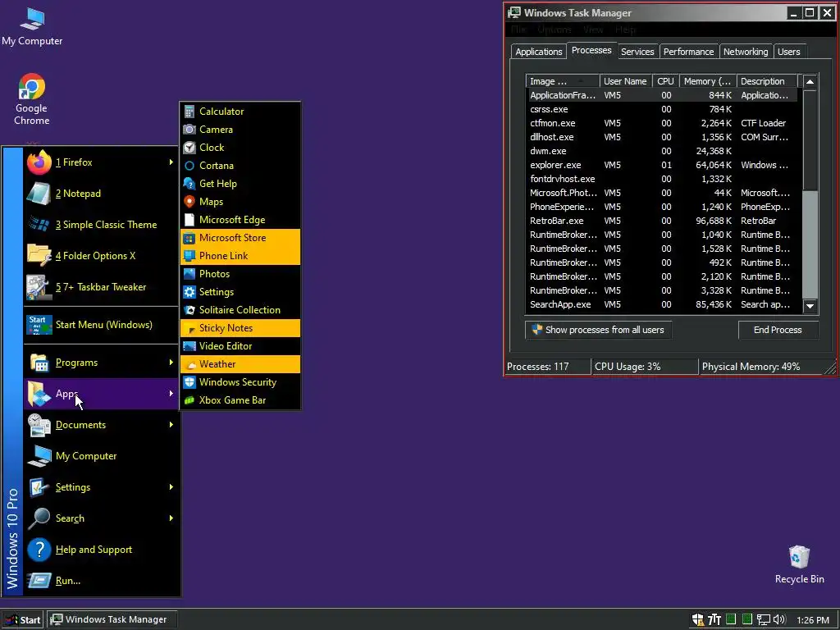The height and width of the screenshot is (630, 840).
Task: Open Microsoft Store icon
Action: click(x=189, y=238)
